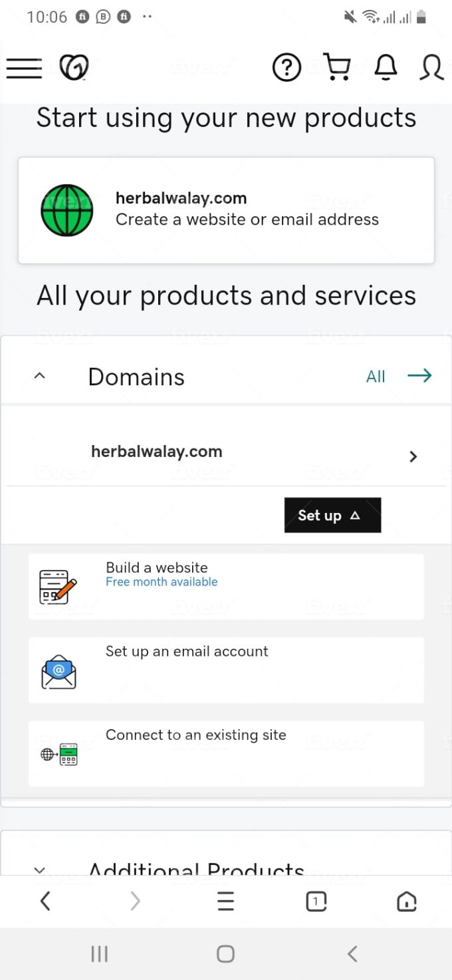Check the battery level indicator
Viewport: 452px width, 980px height.
tap(422, 17)
